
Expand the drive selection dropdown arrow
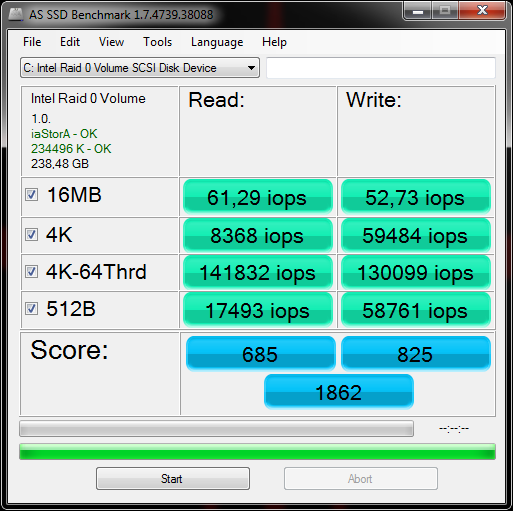[x=252, y=68]
